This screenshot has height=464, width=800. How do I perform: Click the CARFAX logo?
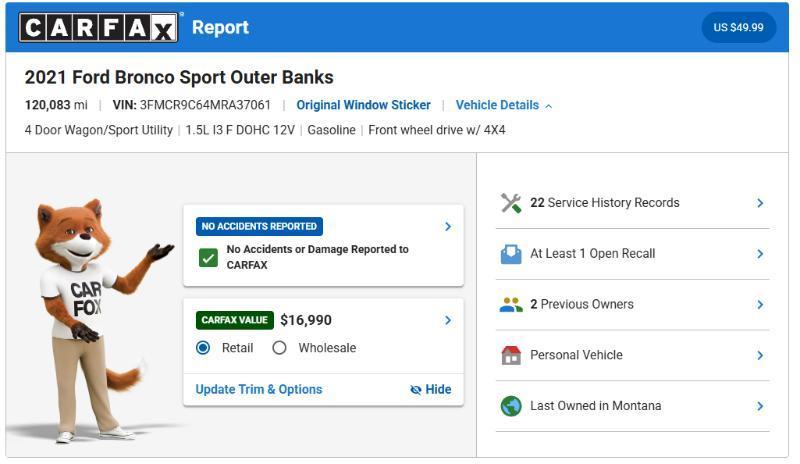[98, 27]
